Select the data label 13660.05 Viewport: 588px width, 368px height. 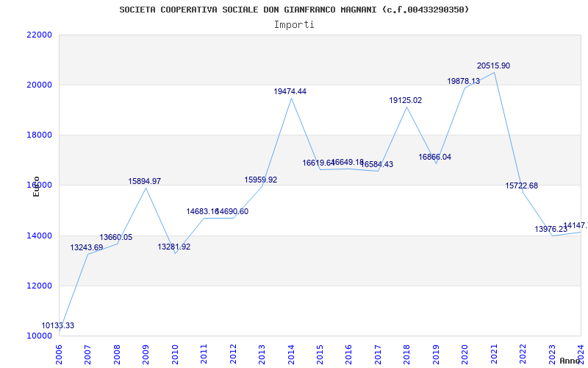tap(116, 237)
